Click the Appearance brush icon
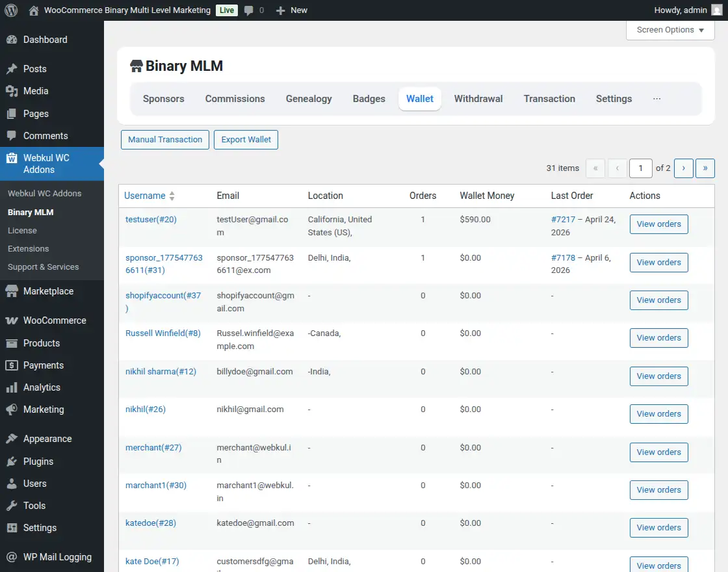The width and height of the screenshot is (728, 572). (x=12, y=439)
